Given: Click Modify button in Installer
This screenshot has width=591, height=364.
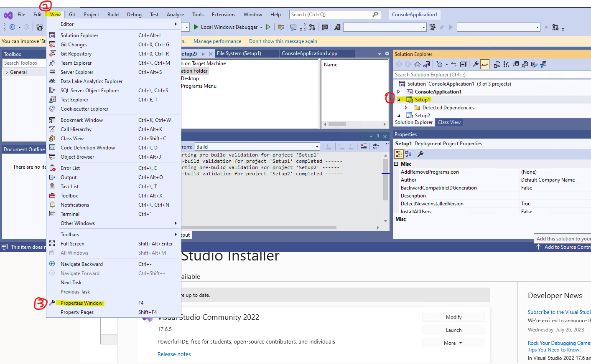Looking at the screenshot, I should pos(454,317).
